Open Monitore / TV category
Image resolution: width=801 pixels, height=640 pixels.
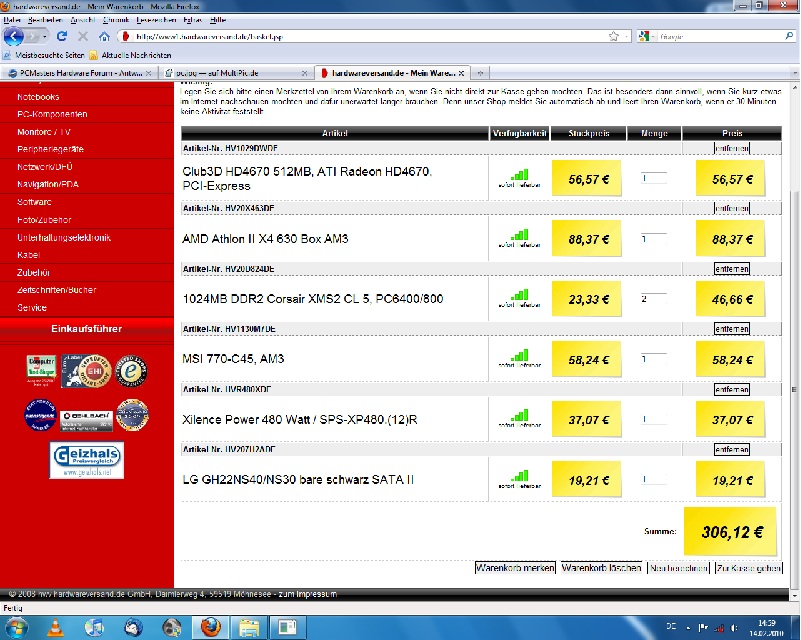click(43, 132)
